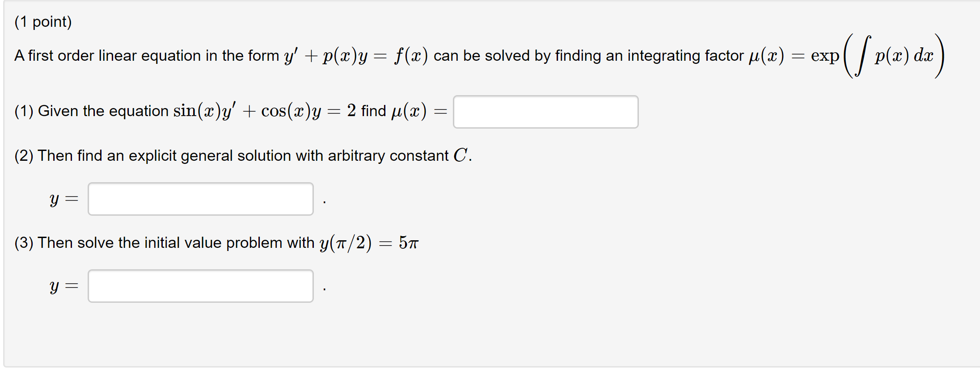Click the 'y =' label in part (2)
Viewport: 980px width, 372px height.
[x=64, y=198]
